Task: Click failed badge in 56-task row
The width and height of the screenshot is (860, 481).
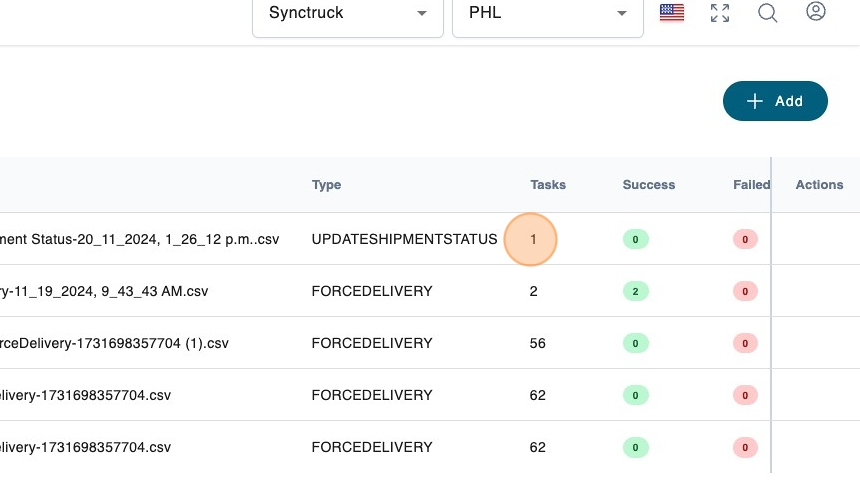Action: coord(744,343)
